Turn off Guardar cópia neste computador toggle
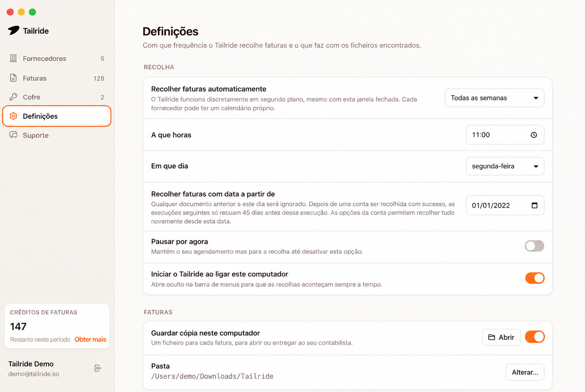 (x=535, y=337)
